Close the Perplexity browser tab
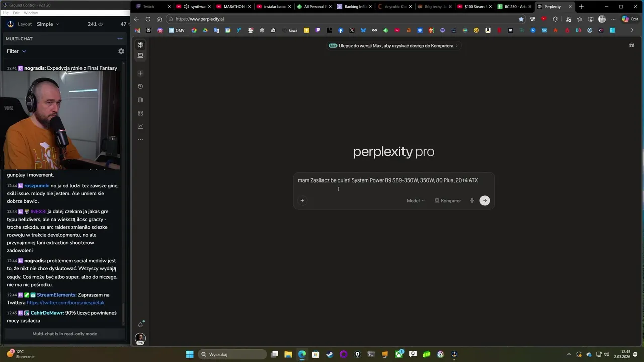The height and width of the screenshot is (362, 644). pos(570,7)
